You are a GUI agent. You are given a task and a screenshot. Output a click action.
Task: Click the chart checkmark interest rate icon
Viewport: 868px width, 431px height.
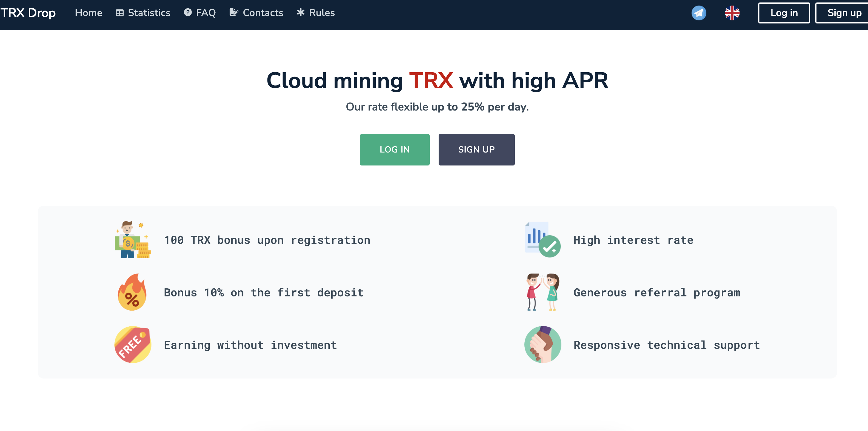click(x=543, y=240)
